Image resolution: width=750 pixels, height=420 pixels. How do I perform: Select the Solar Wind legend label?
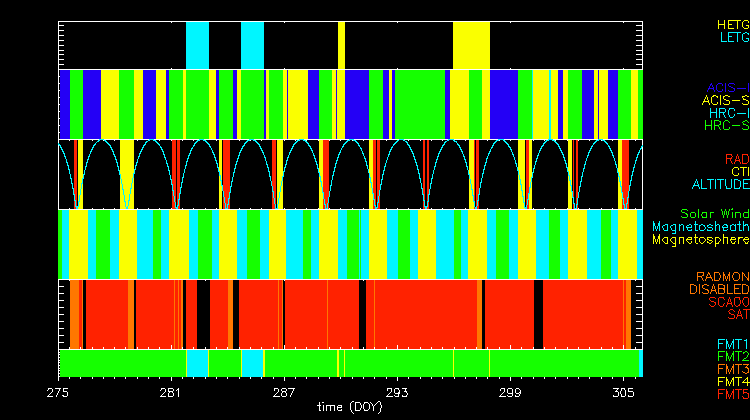(x=714, y=214)
